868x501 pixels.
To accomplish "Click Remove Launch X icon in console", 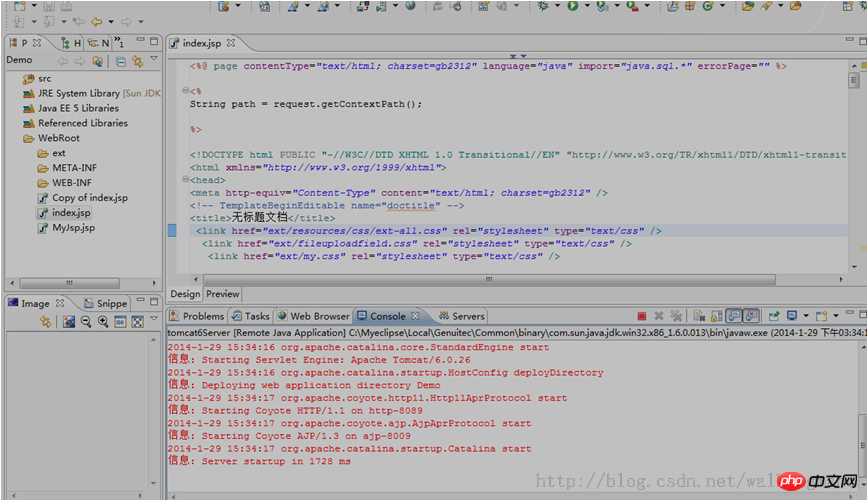I will [x=659, y=316].
